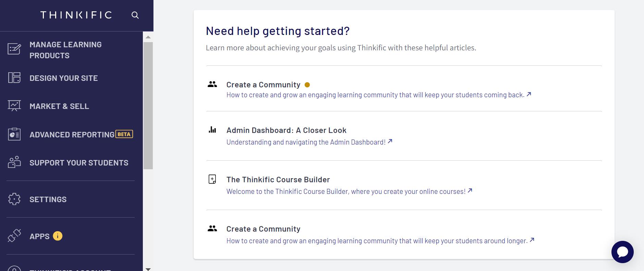Open the Advanced Reporting Beta section
Screen dimensions: 644x271
point(81,134)
